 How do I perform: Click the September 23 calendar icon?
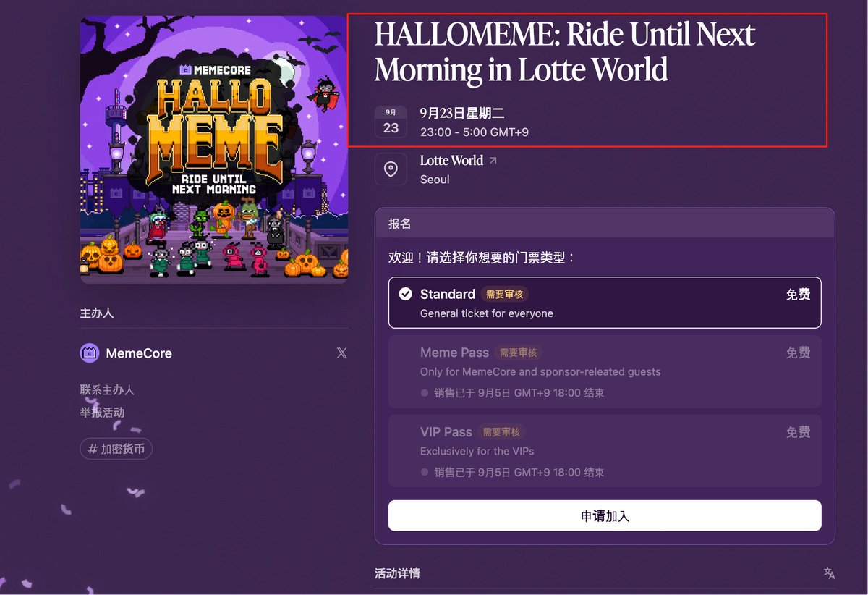(391, 121)
